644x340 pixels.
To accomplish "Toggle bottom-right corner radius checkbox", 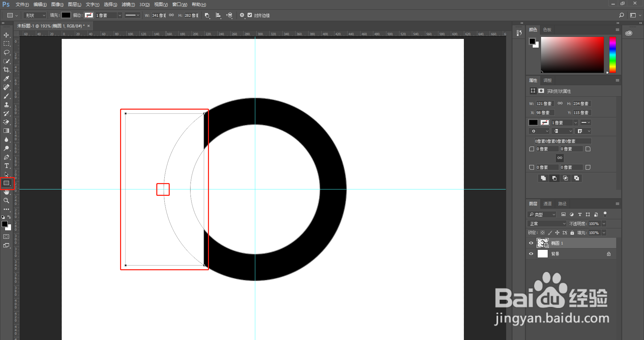I will 588,167.
